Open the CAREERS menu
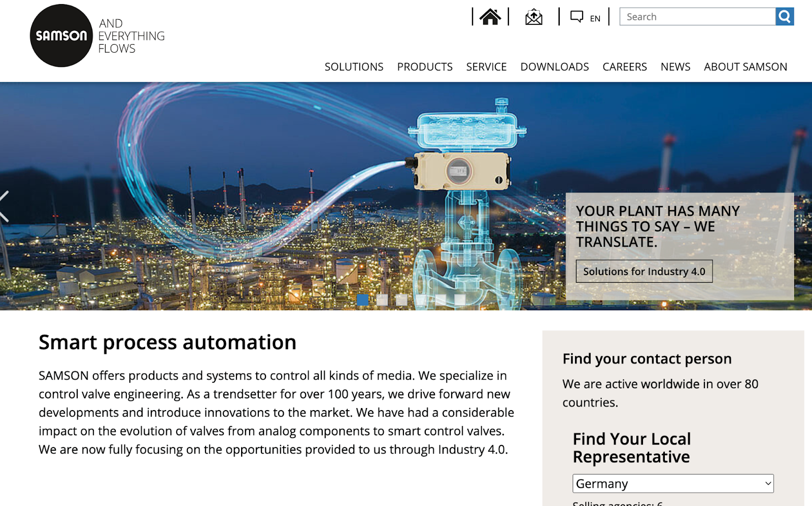Viewport: 812px width, 506px height. (625, 67)
